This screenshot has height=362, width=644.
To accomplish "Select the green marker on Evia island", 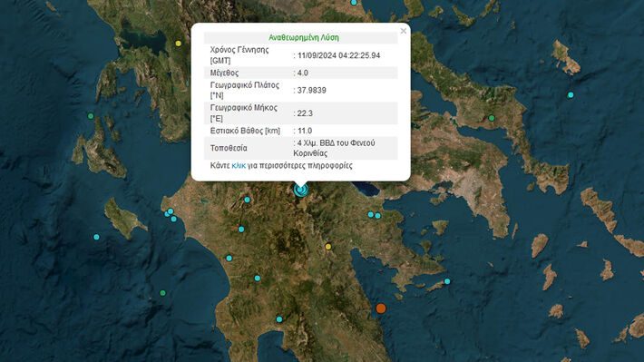I will coord(492,118).
